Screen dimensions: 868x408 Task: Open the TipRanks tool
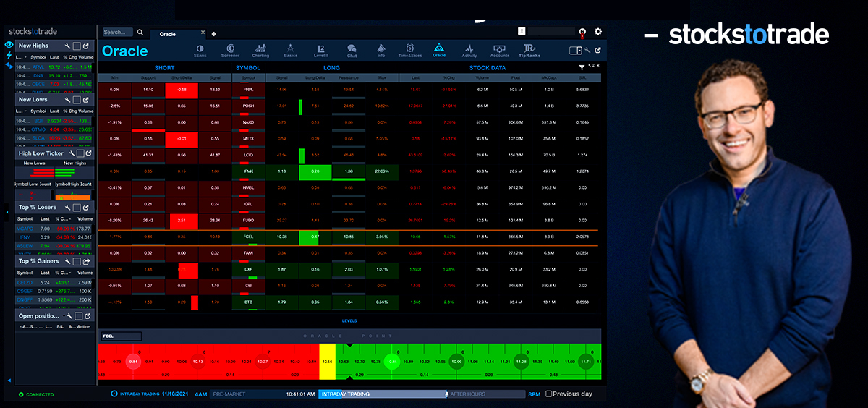click(x=529, y=50)
